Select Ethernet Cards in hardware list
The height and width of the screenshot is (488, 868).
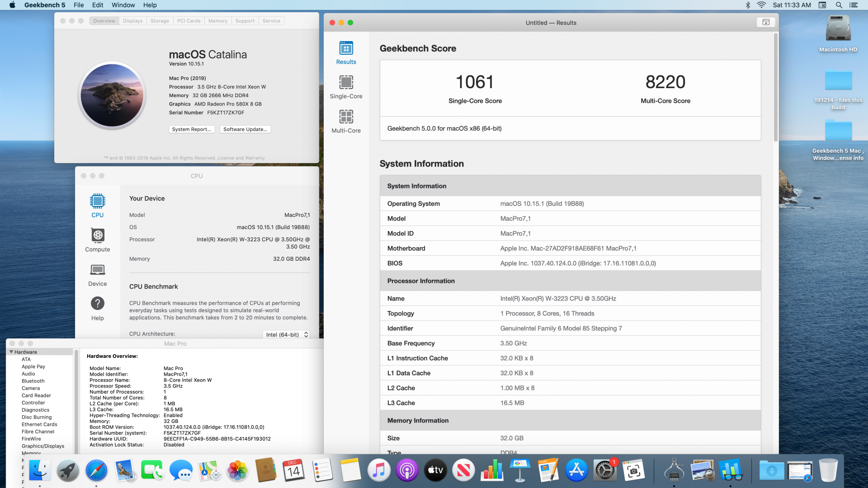[x=39, y=424]
